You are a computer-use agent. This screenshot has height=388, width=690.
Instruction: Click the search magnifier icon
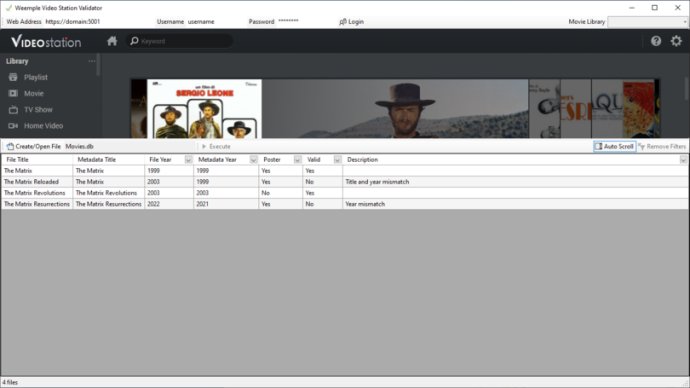click(x=134, y=41)
